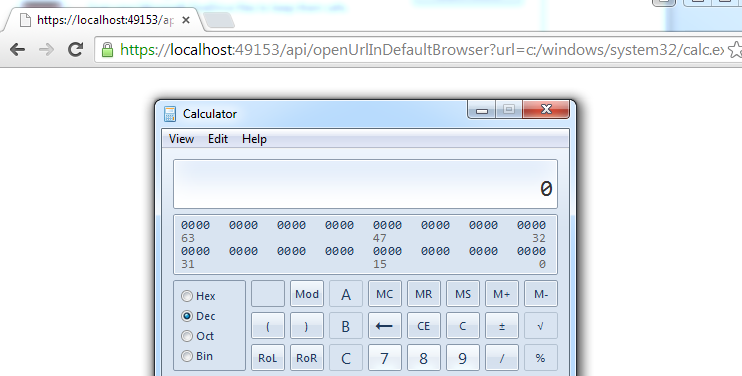
Task: Open the Calculator View menu
Action: coord(181,139)
